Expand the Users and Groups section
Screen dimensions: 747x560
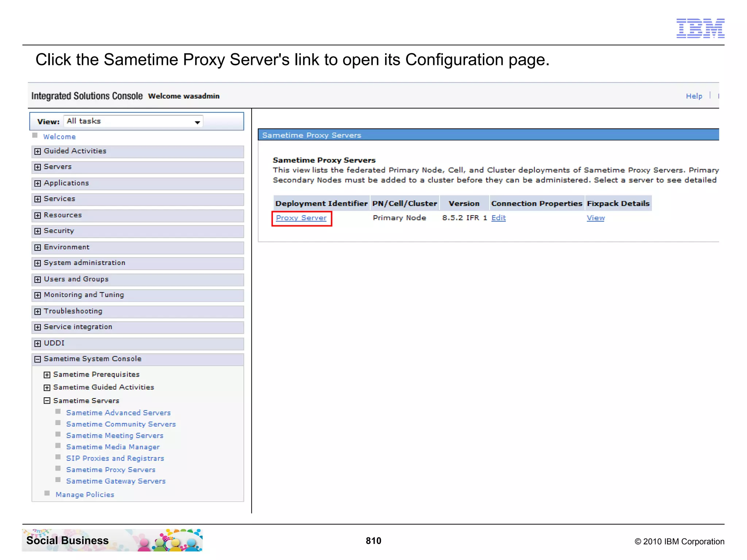point(38,280)
